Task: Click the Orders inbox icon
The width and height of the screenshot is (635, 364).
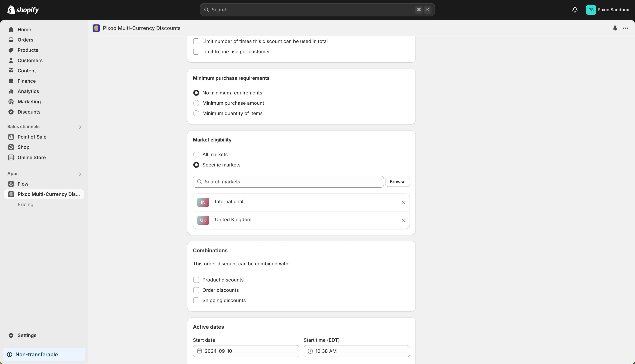Action: (11, 40)
